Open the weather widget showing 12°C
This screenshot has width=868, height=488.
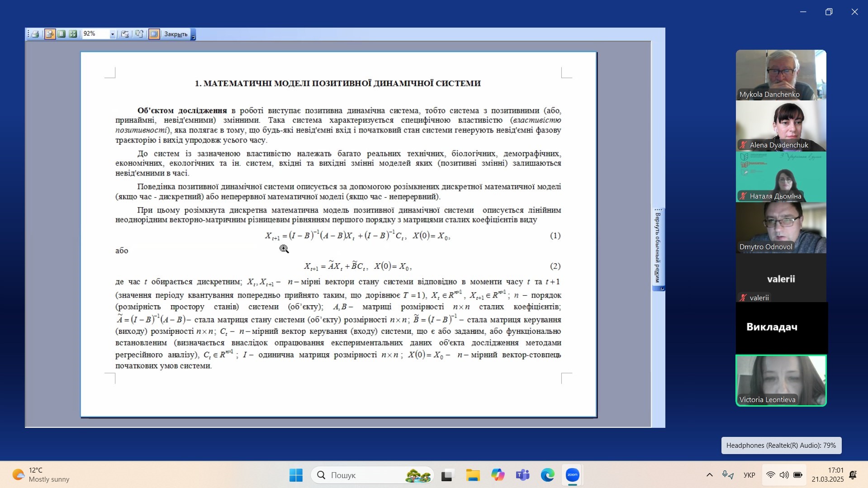click(x=41, y=475)
